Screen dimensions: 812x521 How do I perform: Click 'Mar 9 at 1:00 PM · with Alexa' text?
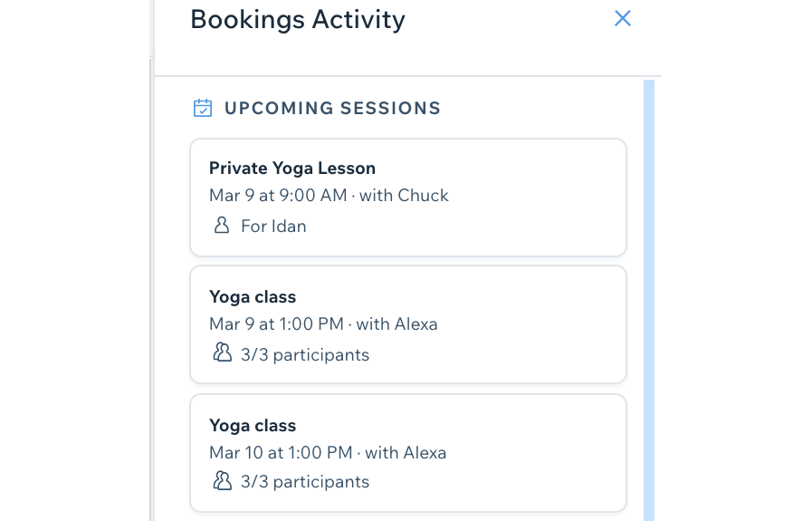[323, 324]
